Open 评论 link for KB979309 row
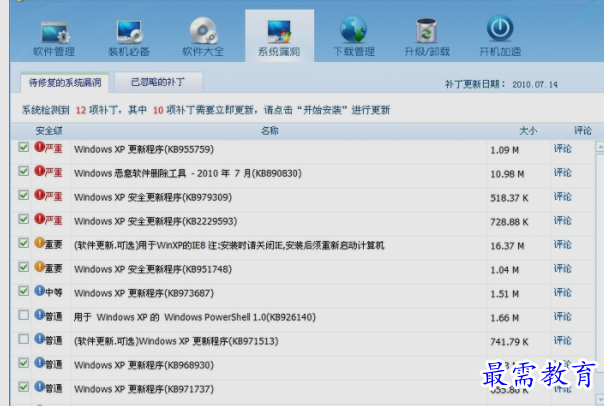604x406 pixels. click(562, 196)
